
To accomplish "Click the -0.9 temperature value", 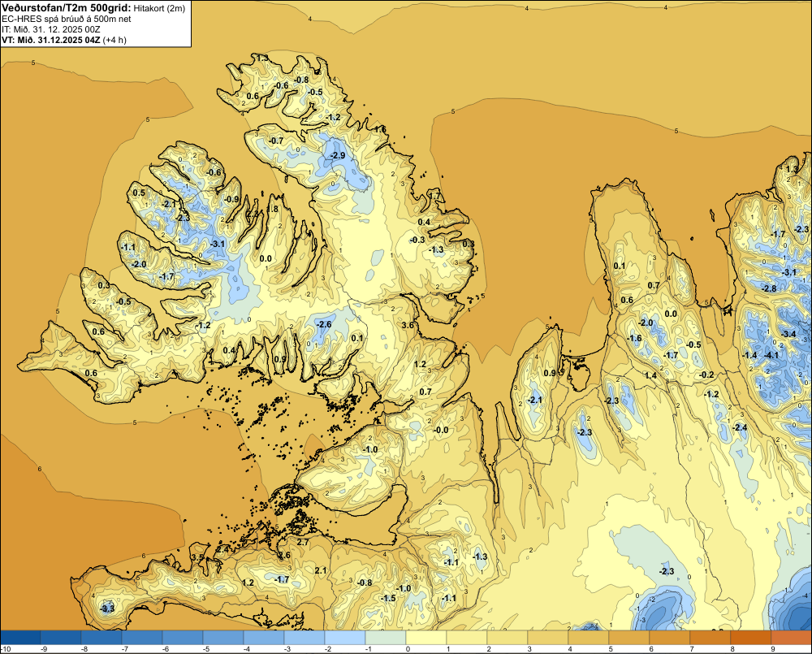I will [x=231, y=200].
